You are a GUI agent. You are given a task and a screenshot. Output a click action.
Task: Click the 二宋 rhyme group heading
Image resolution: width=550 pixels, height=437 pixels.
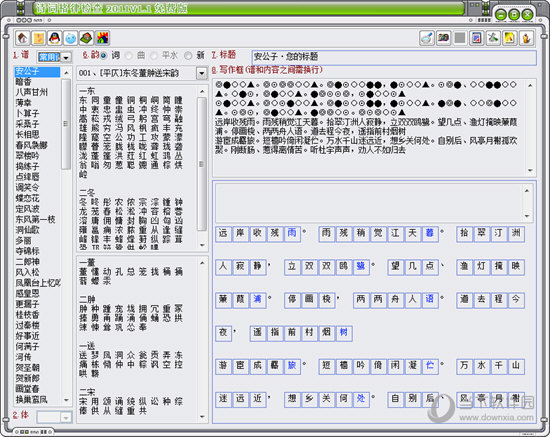[87, 392]
